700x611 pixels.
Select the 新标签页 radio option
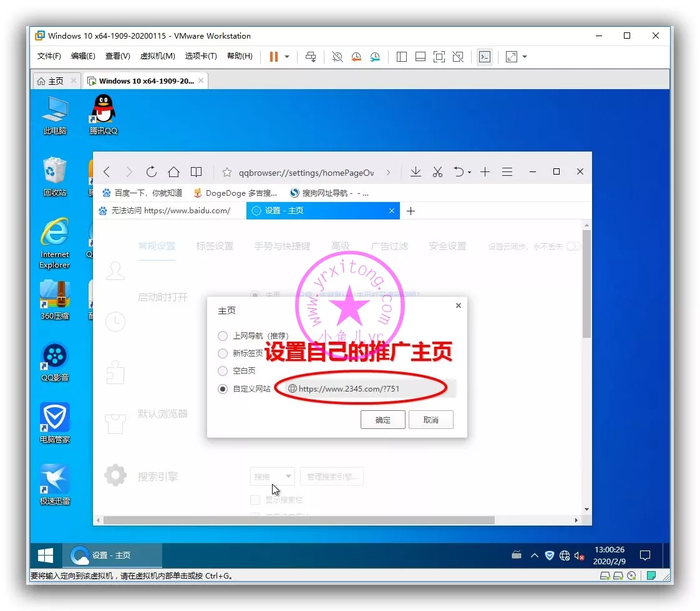223,354
